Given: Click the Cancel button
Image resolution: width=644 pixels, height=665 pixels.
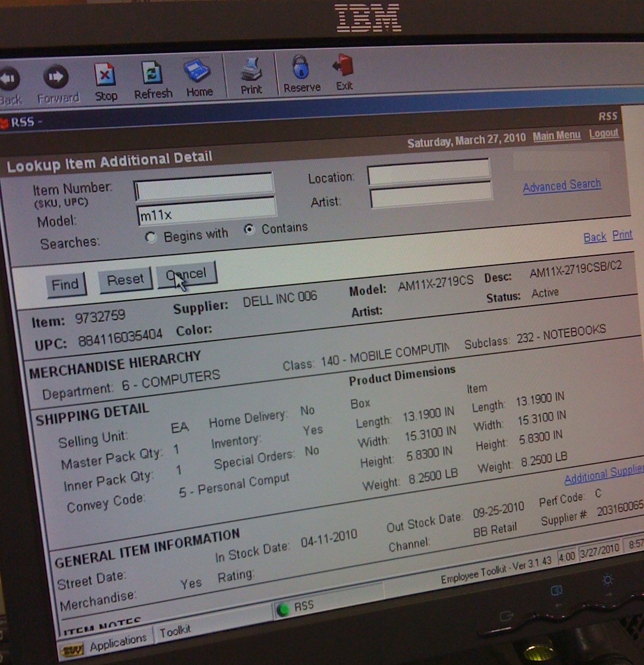Looking at the screenshot, I should pyautogui.click(x=187, y=275).
